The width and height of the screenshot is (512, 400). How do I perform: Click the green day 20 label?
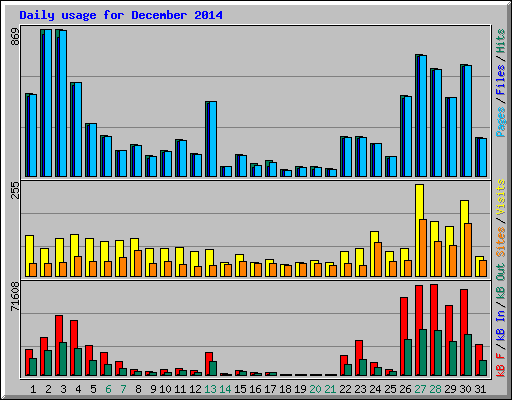coord(315,389)
